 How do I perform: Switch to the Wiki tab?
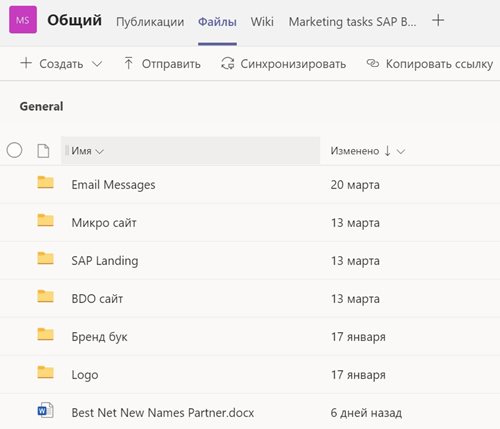tap(262, 22)
